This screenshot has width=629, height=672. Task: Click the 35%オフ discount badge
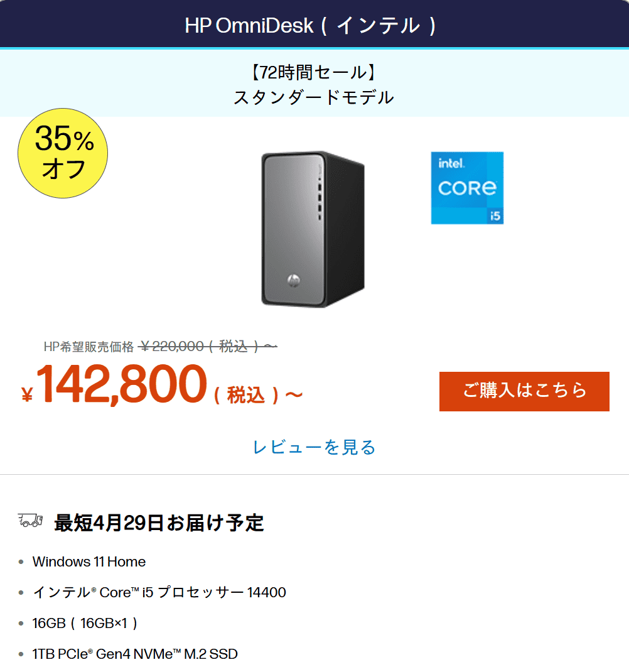coord(62,152)
